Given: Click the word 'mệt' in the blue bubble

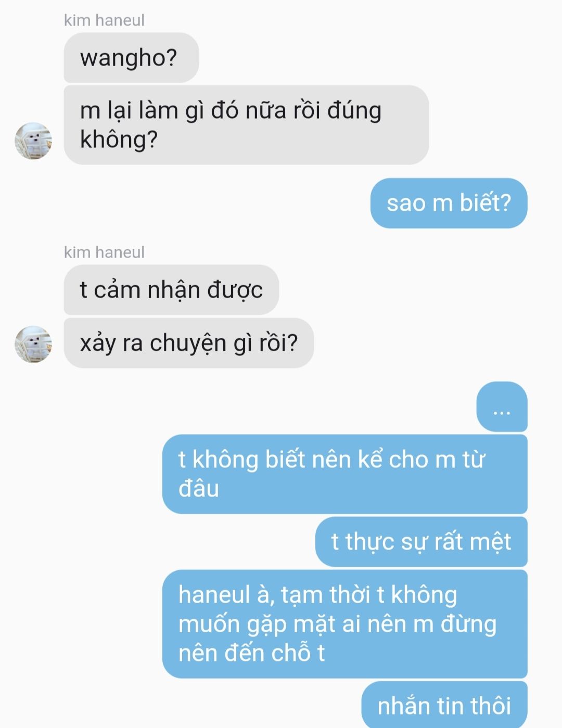Looking at the screenshot, I should (x=490, y=542).
